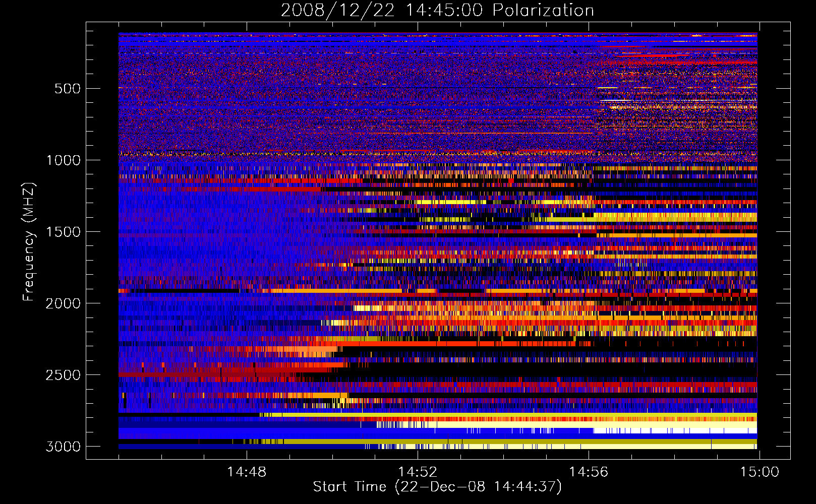This screenshot has width=816, height=504.
Task: Click the 15:00 time axis label
Action: point(760,472)
